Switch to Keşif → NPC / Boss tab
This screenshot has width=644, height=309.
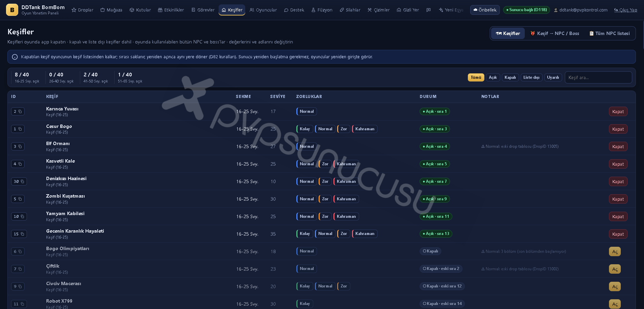(555, 33)
